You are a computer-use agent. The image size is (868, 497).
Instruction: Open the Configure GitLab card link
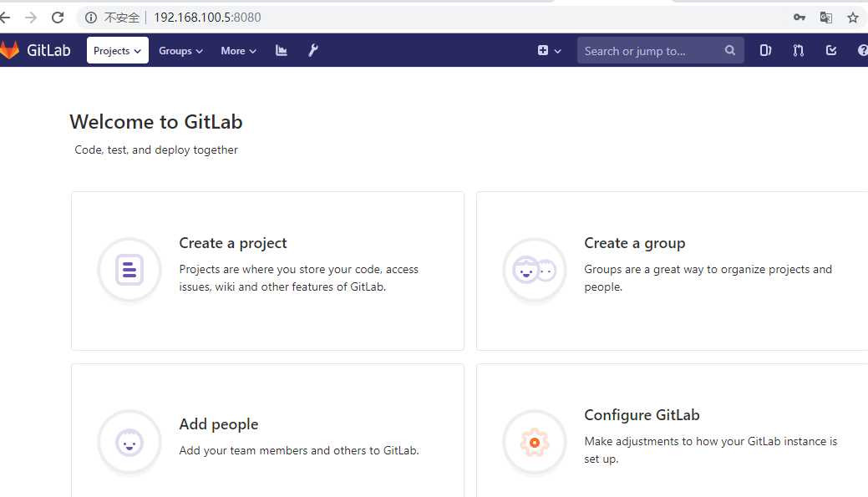point(672,430)
